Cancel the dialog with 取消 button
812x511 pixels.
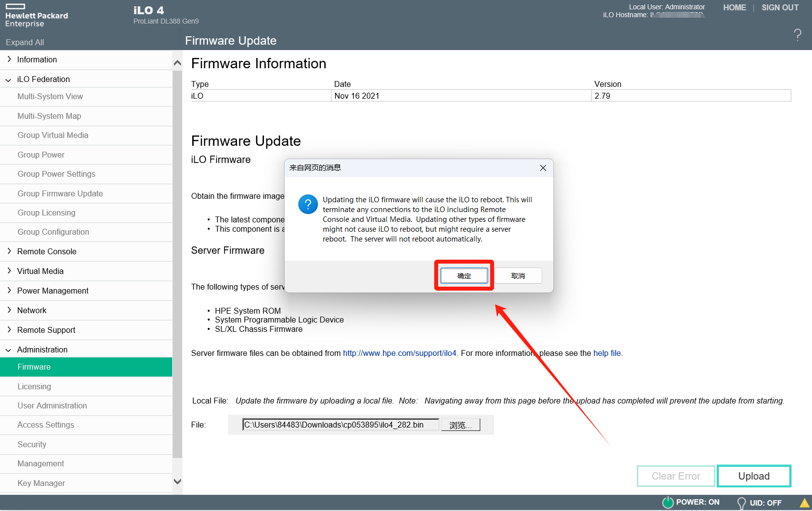point(518,276)
